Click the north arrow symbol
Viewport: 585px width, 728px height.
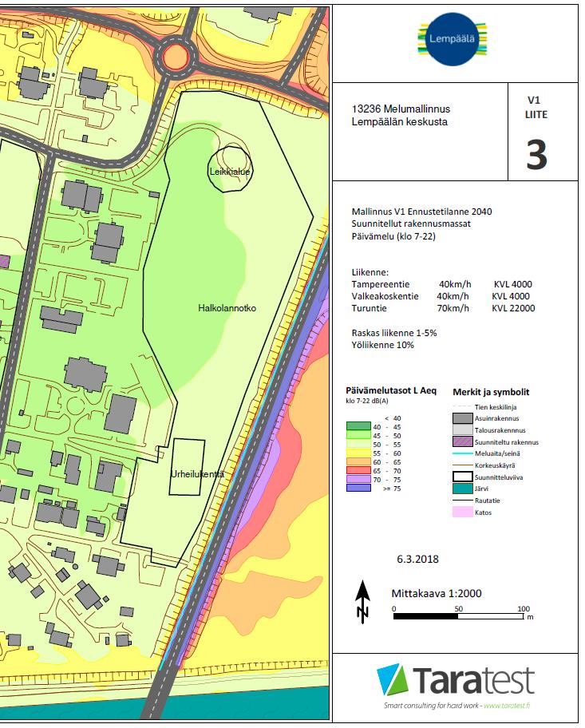(x=362, y=601)
